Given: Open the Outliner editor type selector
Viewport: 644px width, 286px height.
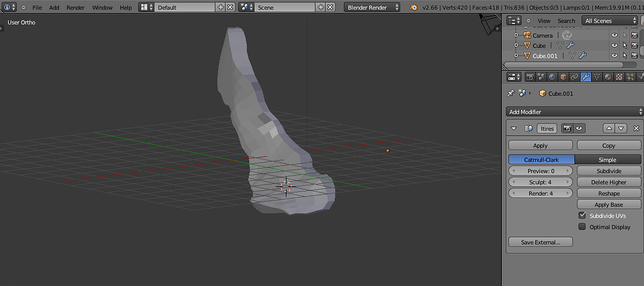Looking at the screenshot, I should coord(514,21).
